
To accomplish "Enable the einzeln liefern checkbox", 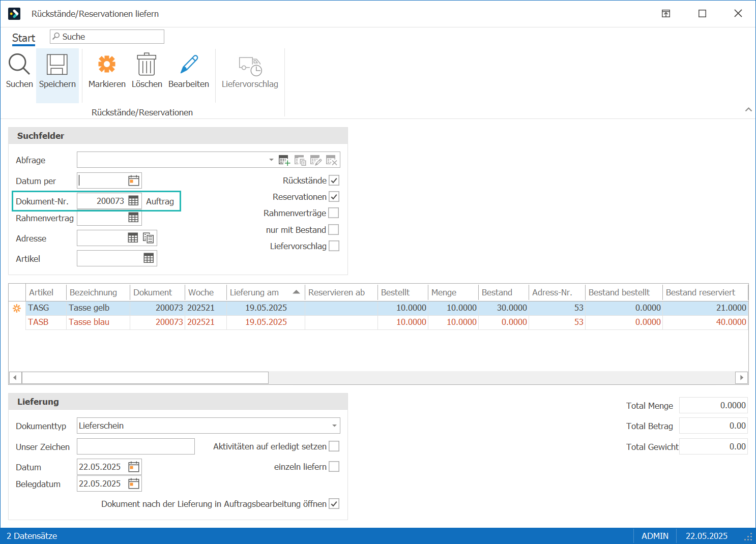I will 334,467.
